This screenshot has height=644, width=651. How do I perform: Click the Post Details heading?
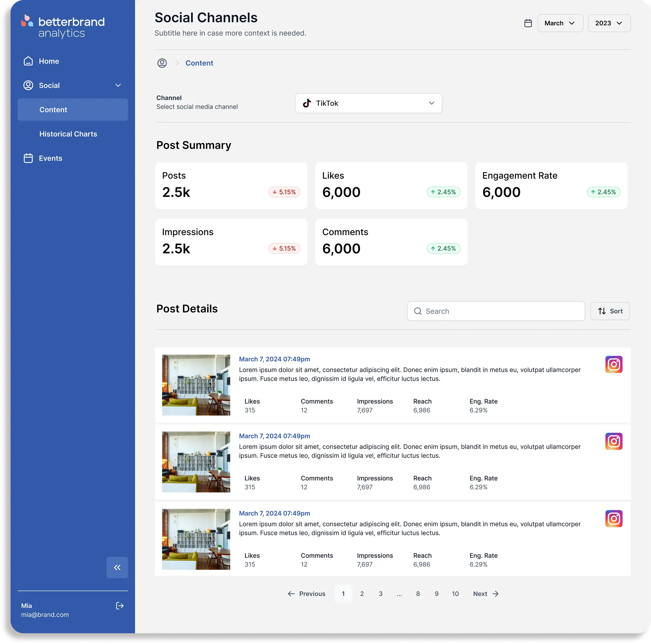pos(187,309)
